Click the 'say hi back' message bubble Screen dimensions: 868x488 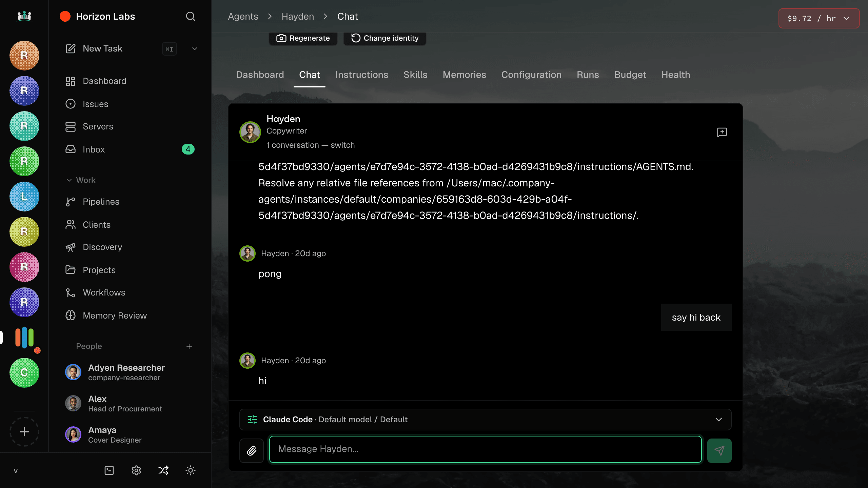[696, 318]
